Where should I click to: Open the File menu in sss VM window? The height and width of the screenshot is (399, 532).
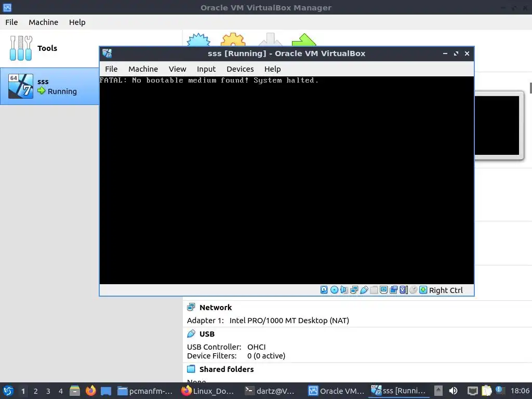111,69
